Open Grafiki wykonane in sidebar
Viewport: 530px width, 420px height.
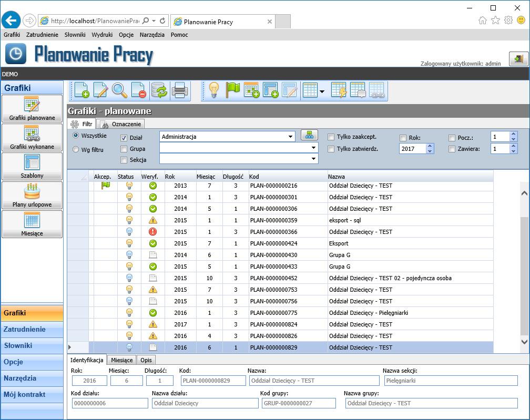pos(32,137)
